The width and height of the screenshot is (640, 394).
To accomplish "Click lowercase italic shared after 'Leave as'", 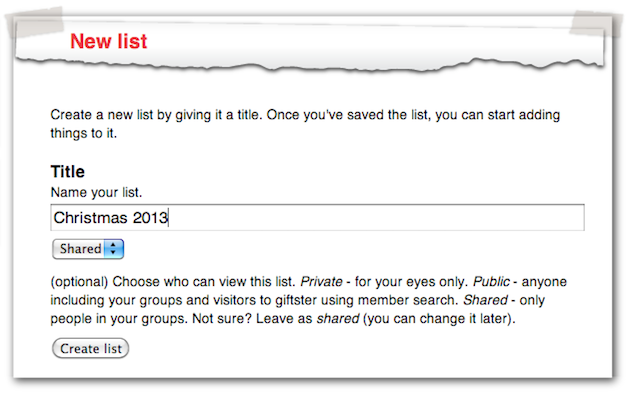I will tap(338, 318).
